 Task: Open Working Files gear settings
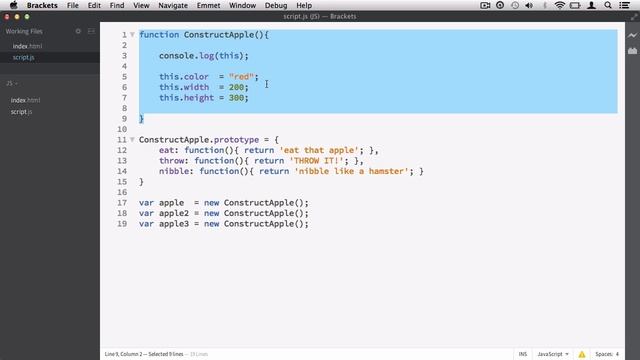(x=78, y=31)
